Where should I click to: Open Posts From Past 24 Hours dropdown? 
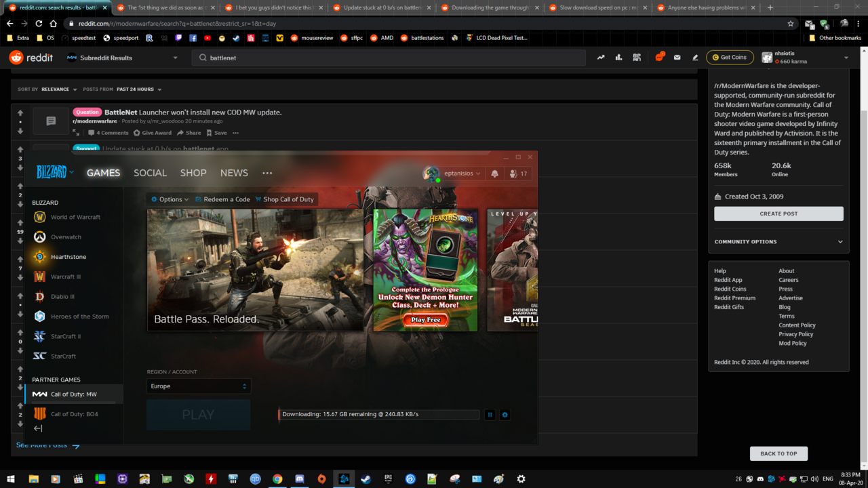click(139, 89)
